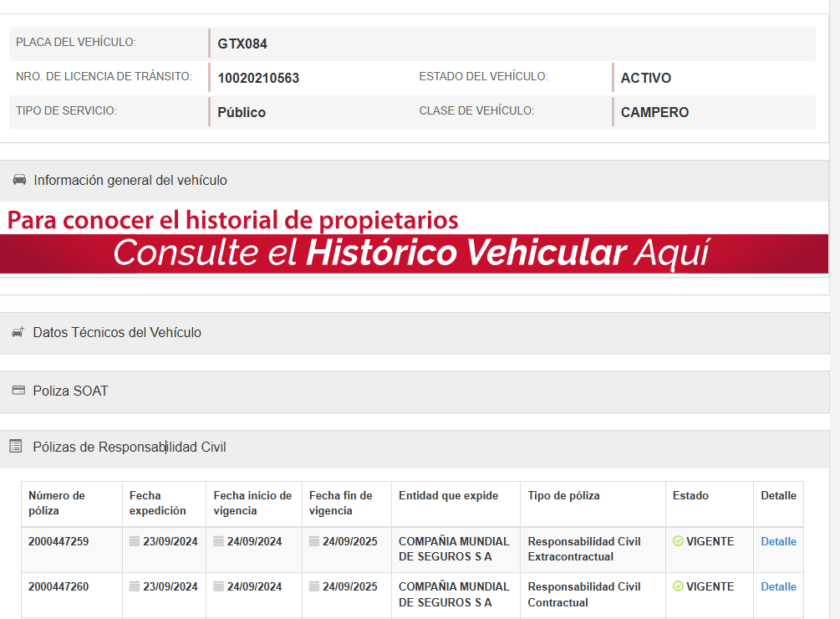This screenshot has height=619, width=840.
Task: Expand the Poliza SOAT section
Action: pyautogui.click(x=70, y=391)
